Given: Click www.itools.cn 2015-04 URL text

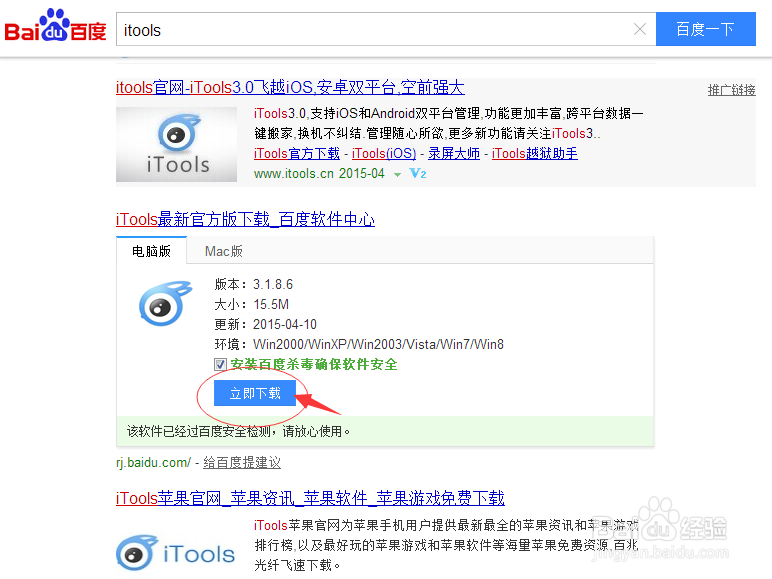Looking at the screenshot, I should coord(319,174).
